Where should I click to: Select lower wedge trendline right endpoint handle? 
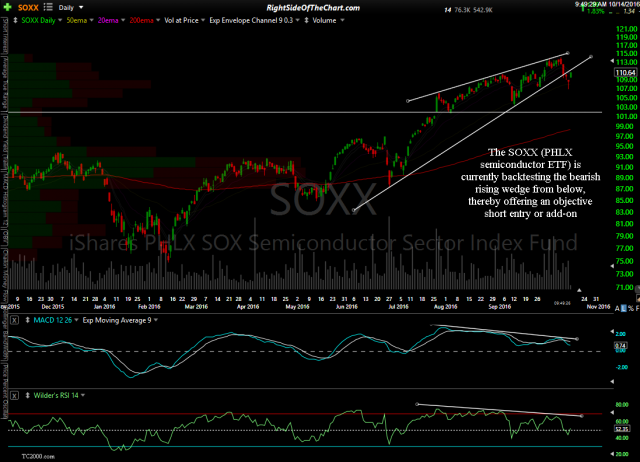pos(591,57)
